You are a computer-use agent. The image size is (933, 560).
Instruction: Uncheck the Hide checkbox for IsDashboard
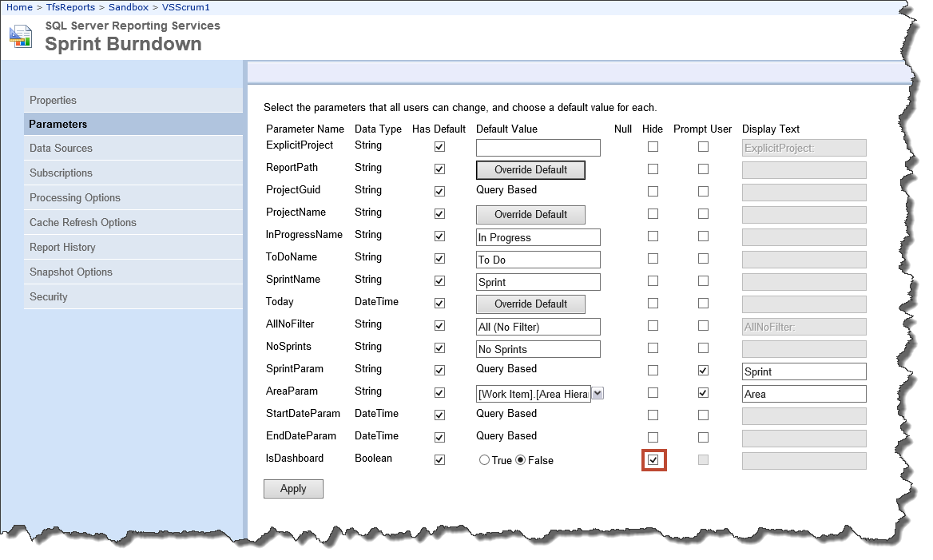(653, 461)
